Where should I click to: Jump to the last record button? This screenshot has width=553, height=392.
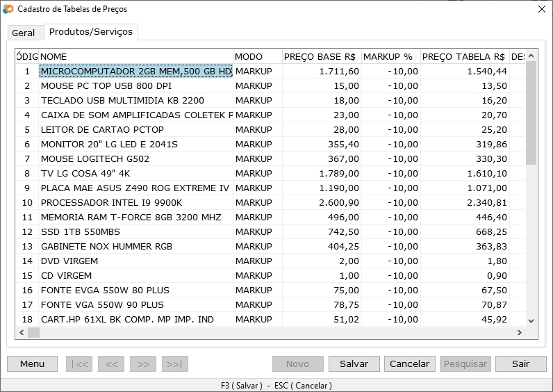175,364
